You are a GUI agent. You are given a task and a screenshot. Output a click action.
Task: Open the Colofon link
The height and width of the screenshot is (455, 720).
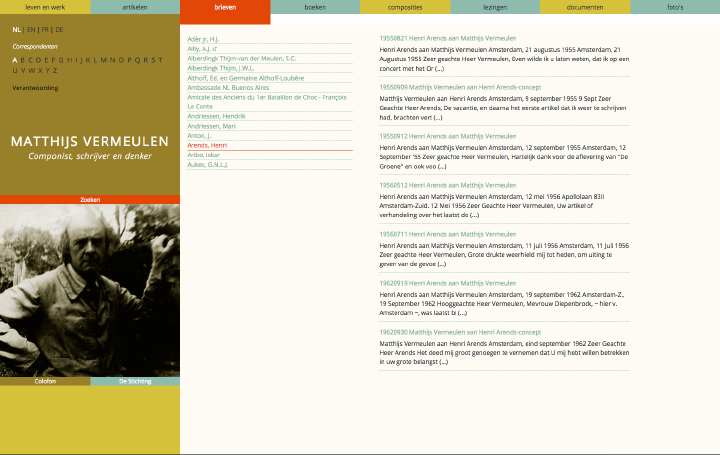pos(45,382)
